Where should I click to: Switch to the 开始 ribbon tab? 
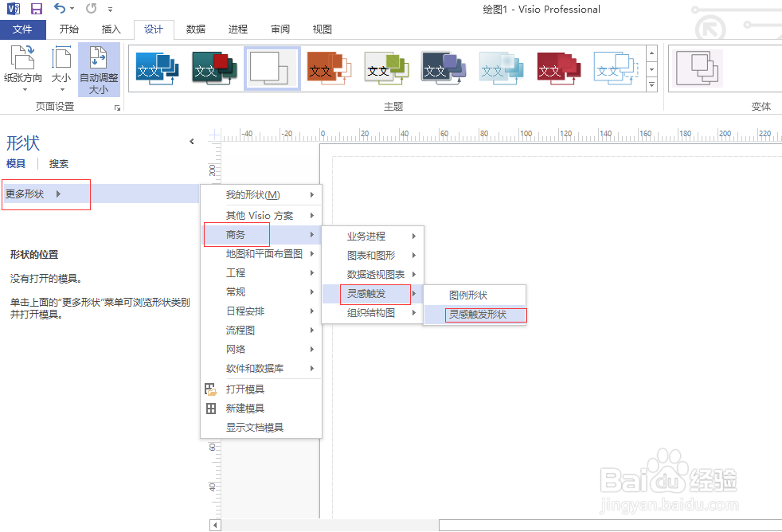[x=68, y=29]
